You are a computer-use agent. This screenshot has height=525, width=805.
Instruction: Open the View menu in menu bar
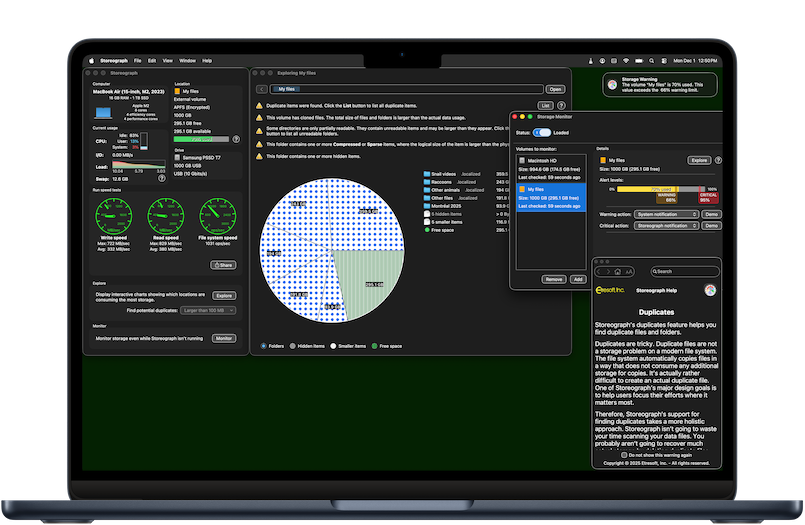166,61
